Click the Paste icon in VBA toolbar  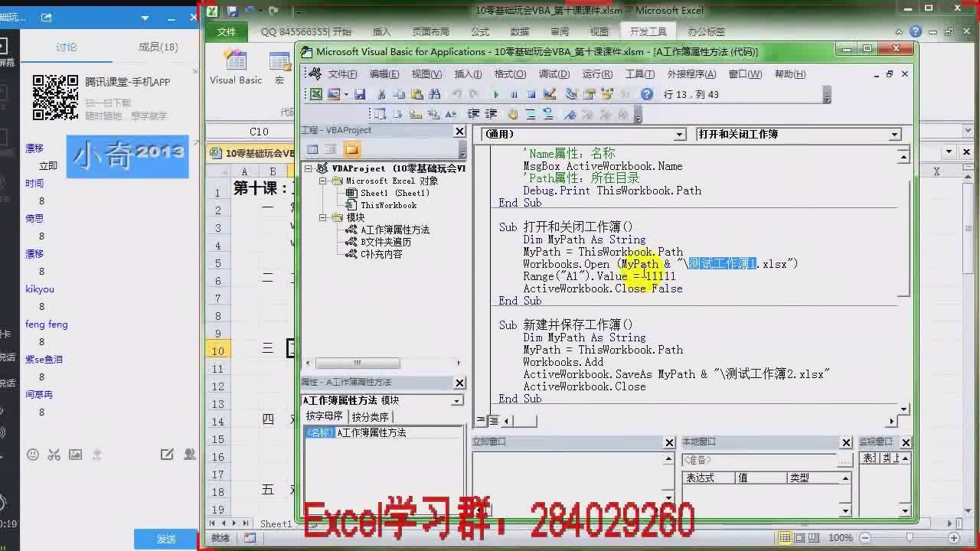click(x=417, y=94)
